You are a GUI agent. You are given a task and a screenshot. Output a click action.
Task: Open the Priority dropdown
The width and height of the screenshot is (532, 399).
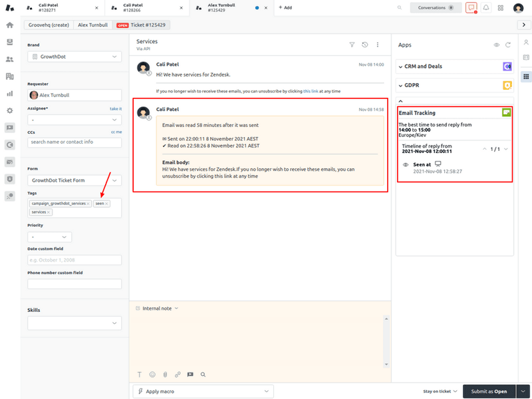(x=49, y=237)
